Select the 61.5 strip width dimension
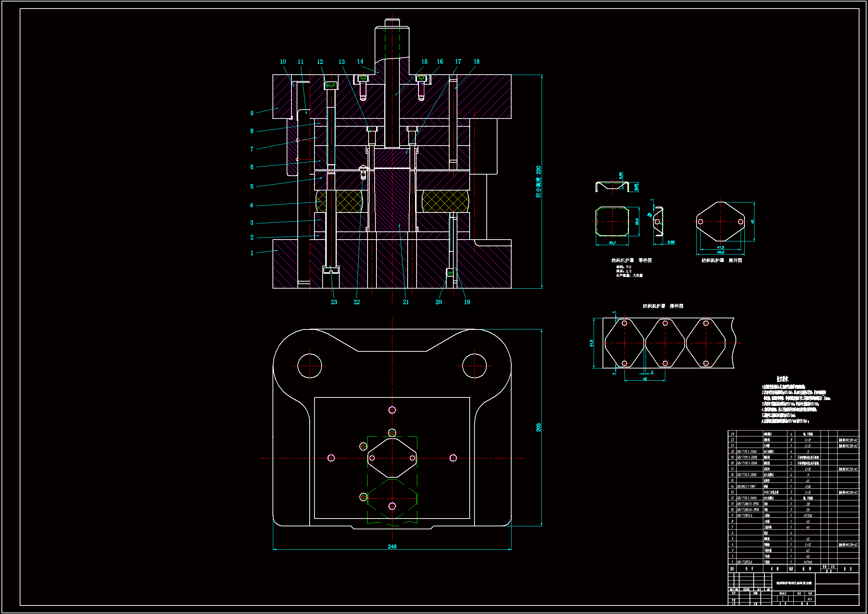Screen dimensions: 868x614 point(592,343)
